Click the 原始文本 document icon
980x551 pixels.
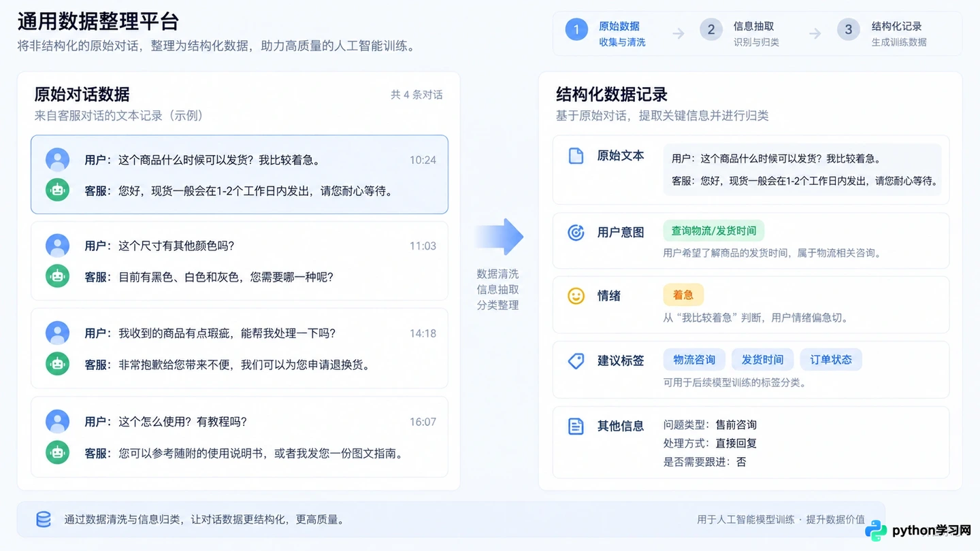coord(576,156)
